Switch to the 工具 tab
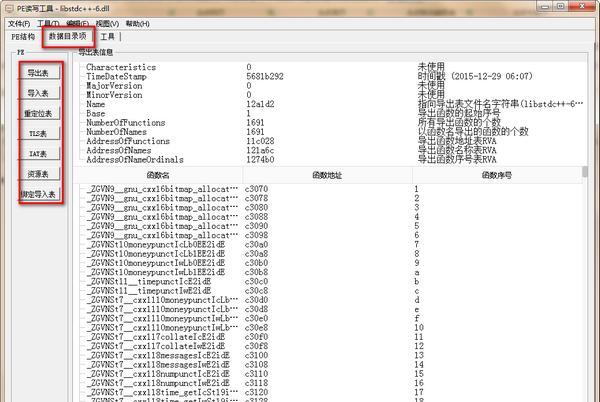600x402 pixels. tap(108, 37)
